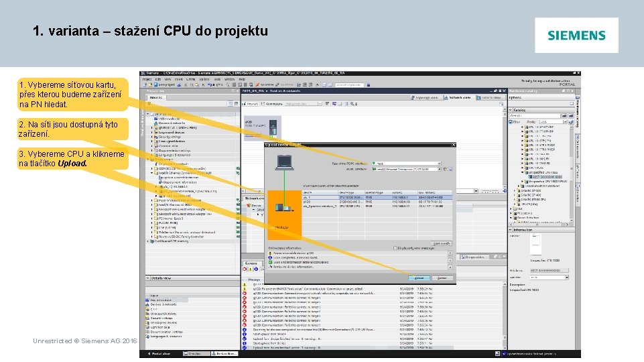Show only errors in the message filter

(245, 269)
